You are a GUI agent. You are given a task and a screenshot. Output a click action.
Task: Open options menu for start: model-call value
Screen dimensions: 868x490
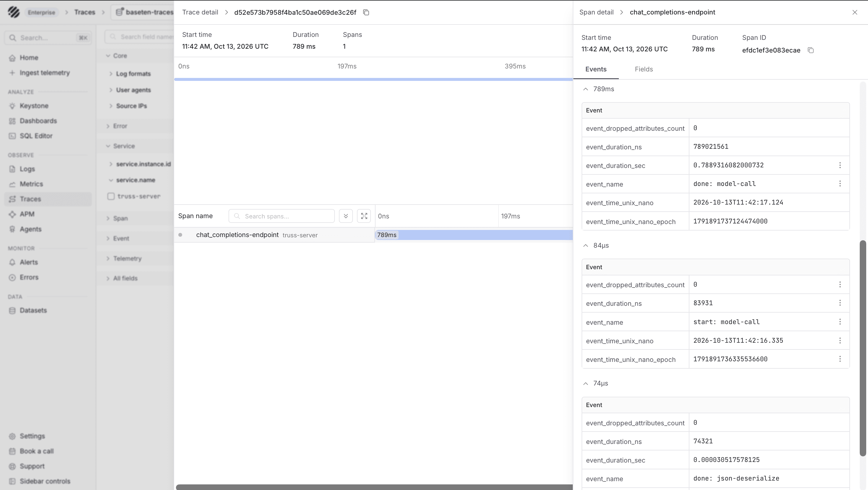point(840,322)
